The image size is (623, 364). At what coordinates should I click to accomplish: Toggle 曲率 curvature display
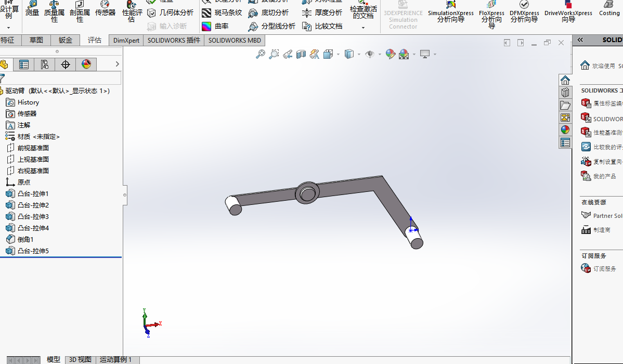coord(215,26)
